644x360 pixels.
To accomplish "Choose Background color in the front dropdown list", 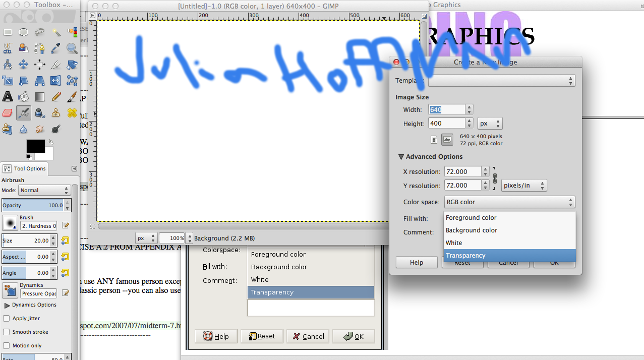I will [x=510, y=230].
